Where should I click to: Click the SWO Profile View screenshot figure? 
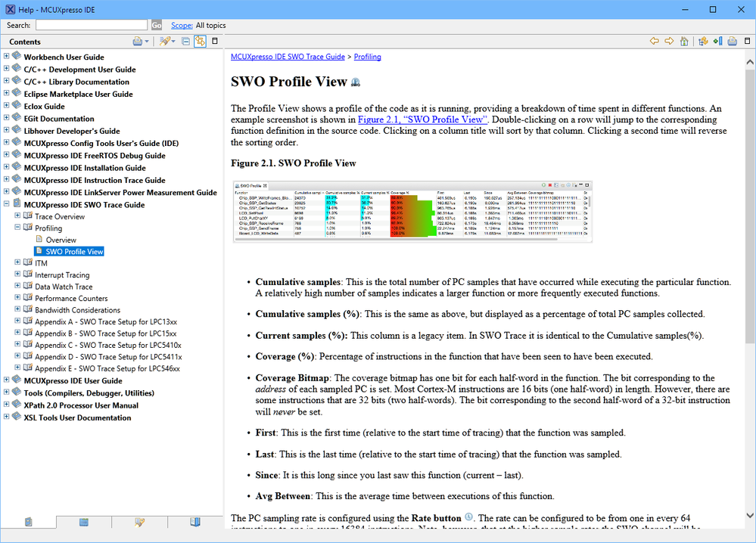pos(412,212)
